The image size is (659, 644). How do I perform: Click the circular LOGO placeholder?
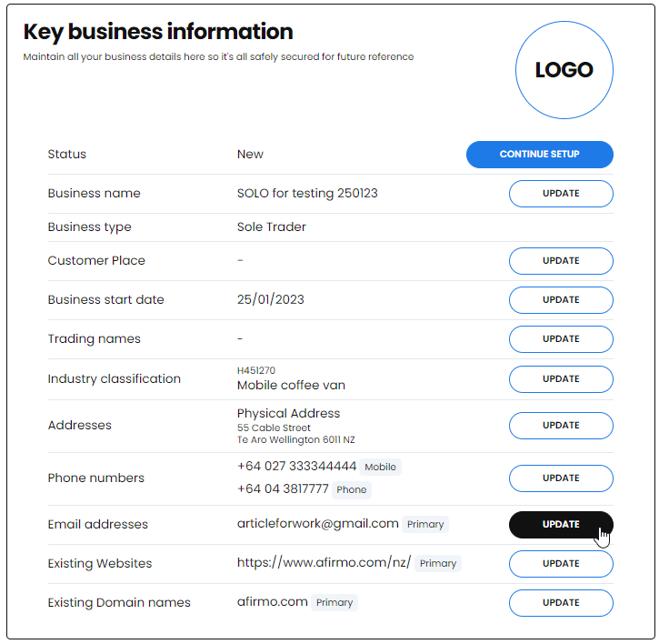564,70
